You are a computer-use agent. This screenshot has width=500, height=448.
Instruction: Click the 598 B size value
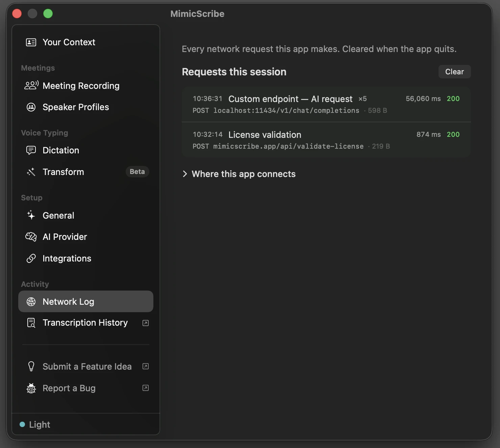pos(377,110)
